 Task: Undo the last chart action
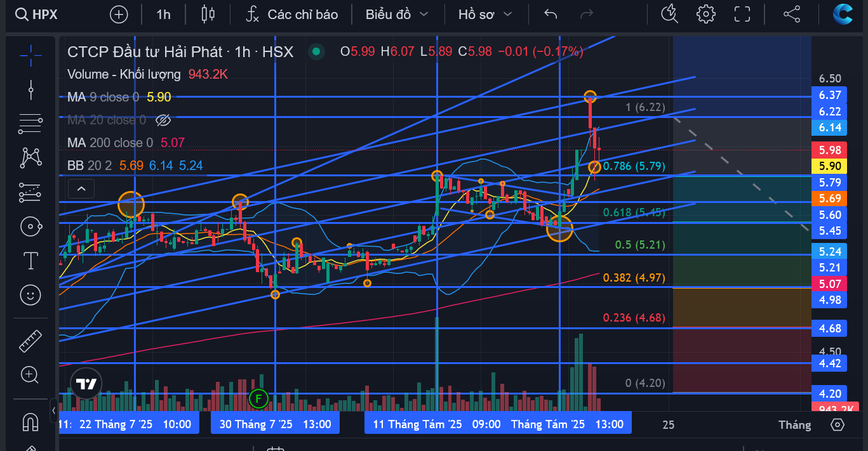(551, 14)
